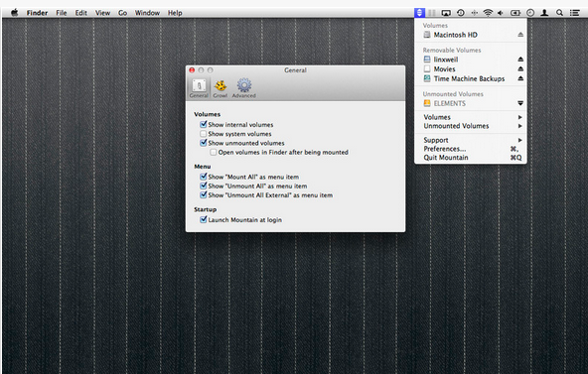
Task: Disable Launch Mountain at login
Action: [204, 219]
